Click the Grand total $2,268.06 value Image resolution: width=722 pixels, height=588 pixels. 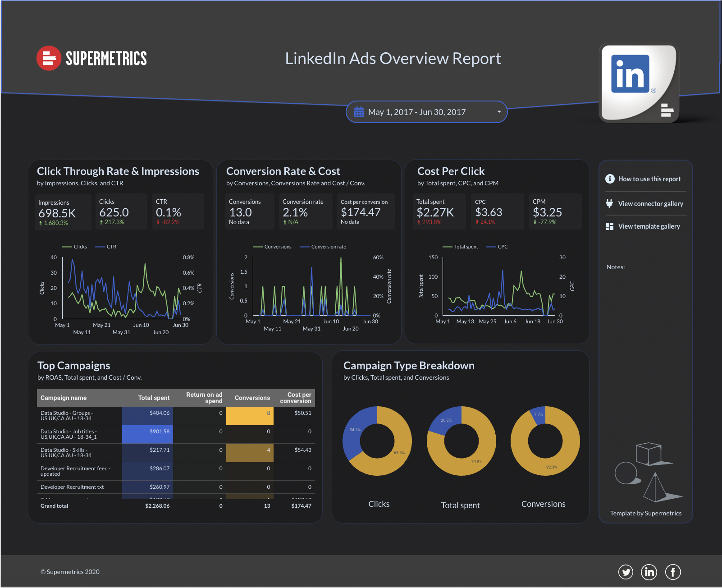pyautogui.click(x=157, y=506)
